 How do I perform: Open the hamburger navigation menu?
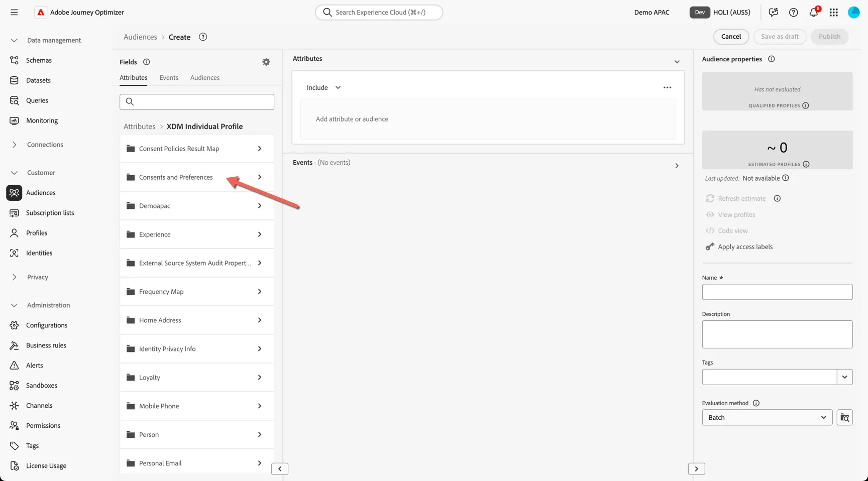(14, 12)
